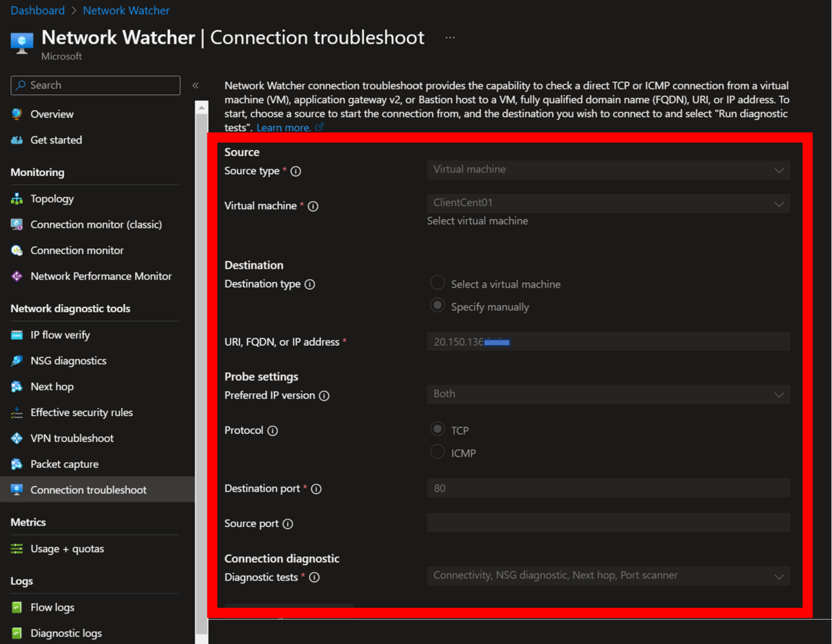Click the Network Performance Monitor icon
Screen dimensions: 832x644
[17, 276]
